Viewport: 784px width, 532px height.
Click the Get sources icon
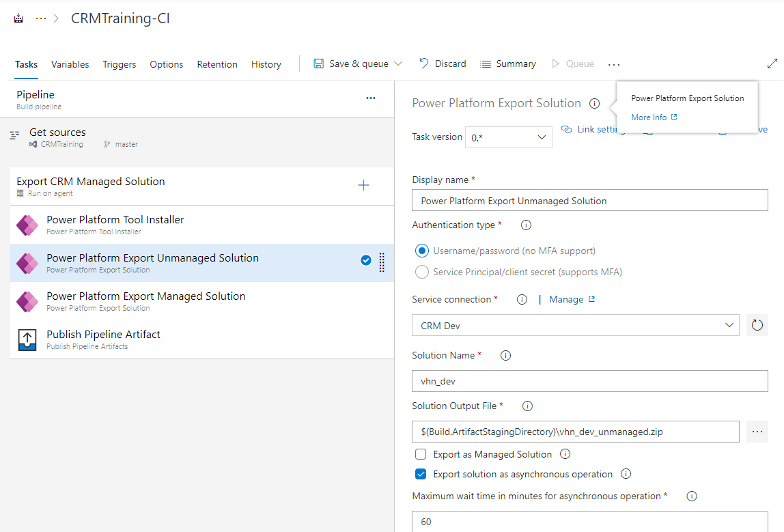pos(14,135)
